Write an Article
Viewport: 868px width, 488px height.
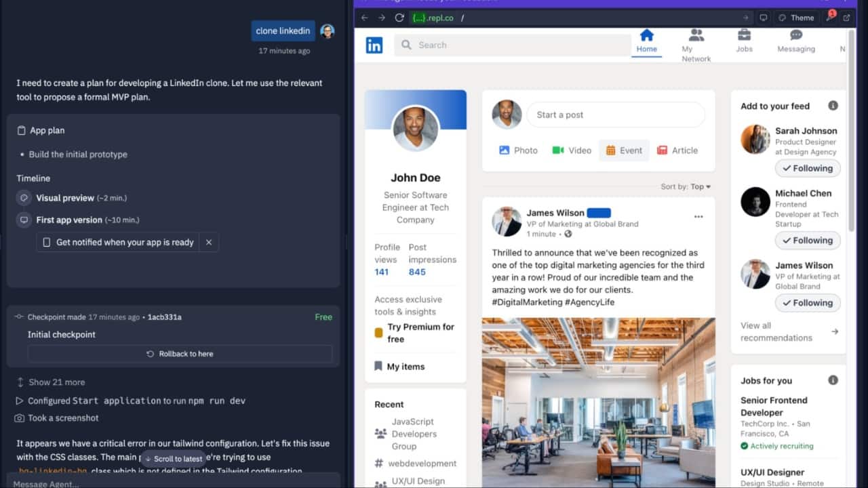pos(677,150)
